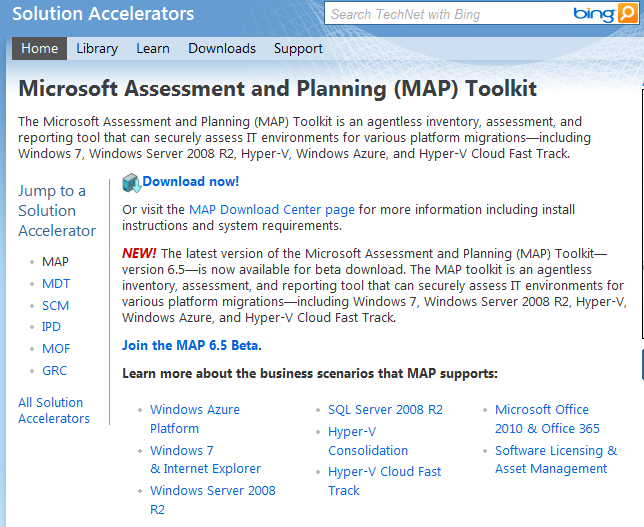Click the Download now box icon
Image resolution: width=644 pixels, height=527 pixels.
(x=131, y=182)
